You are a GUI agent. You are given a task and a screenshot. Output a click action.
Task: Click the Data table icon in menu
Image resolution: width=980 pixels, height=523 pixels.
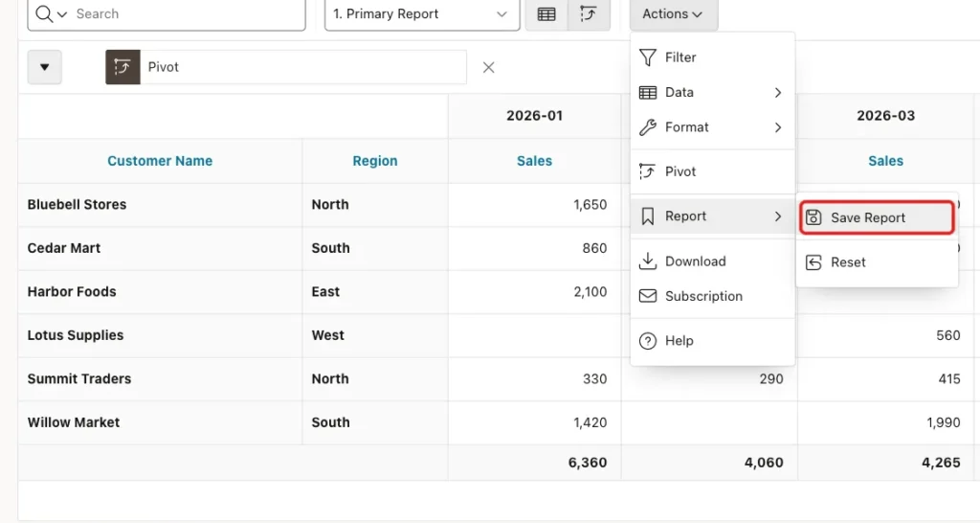pyautogui.click(x=648, y=93)
